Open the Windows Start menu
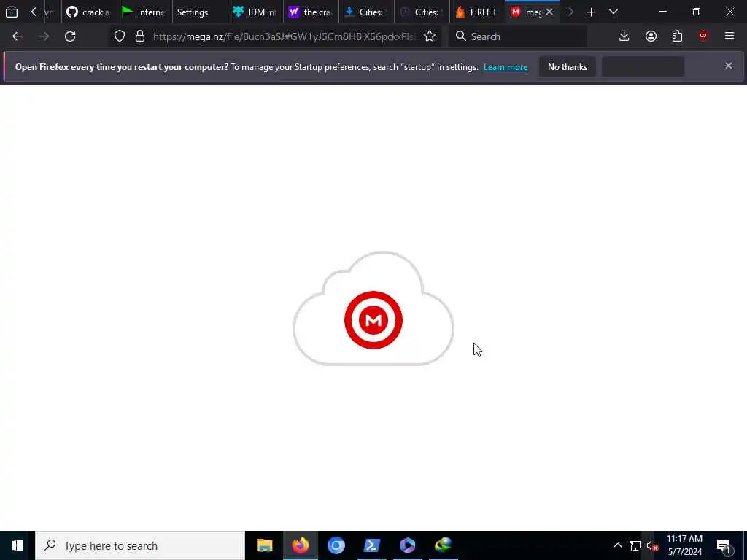This screenshot has width=747, height=560. pos(18,545)
